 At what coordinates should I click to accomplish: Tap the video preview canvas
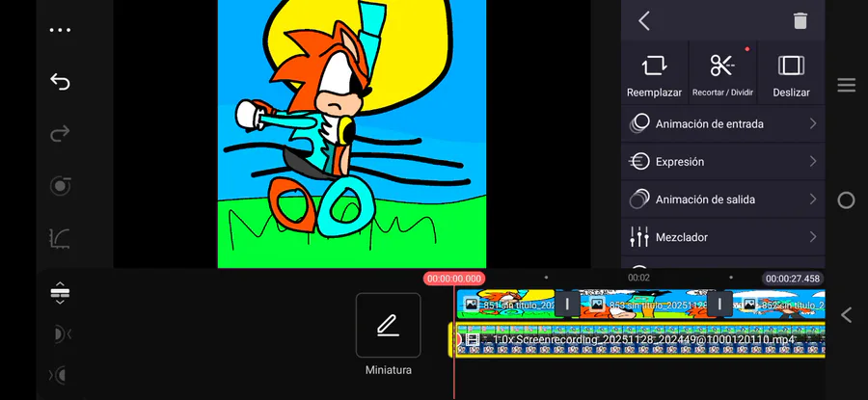point(352,134)
